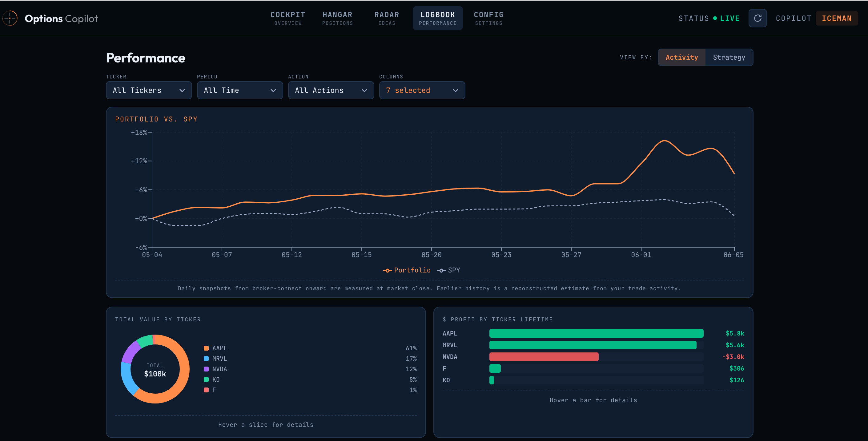Click the ICEMAN copilot badge
This screenshot has height=441, width=868.
(837, 18)
